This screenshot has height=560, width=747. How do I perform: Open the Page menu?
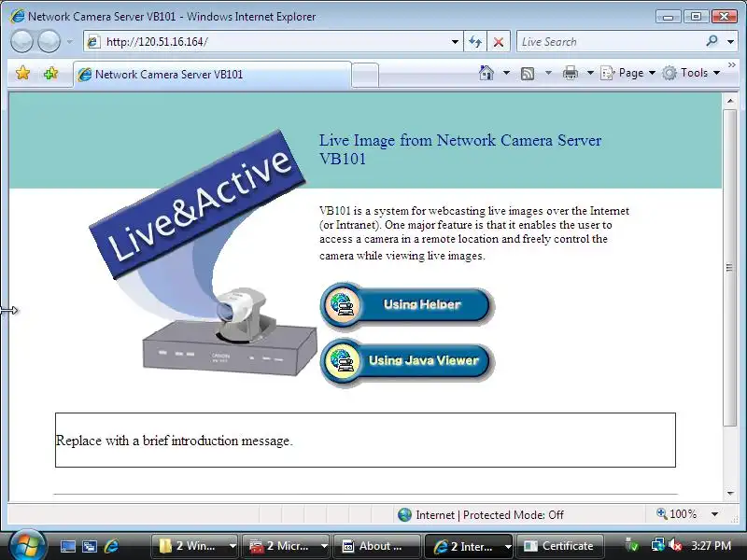627,73
